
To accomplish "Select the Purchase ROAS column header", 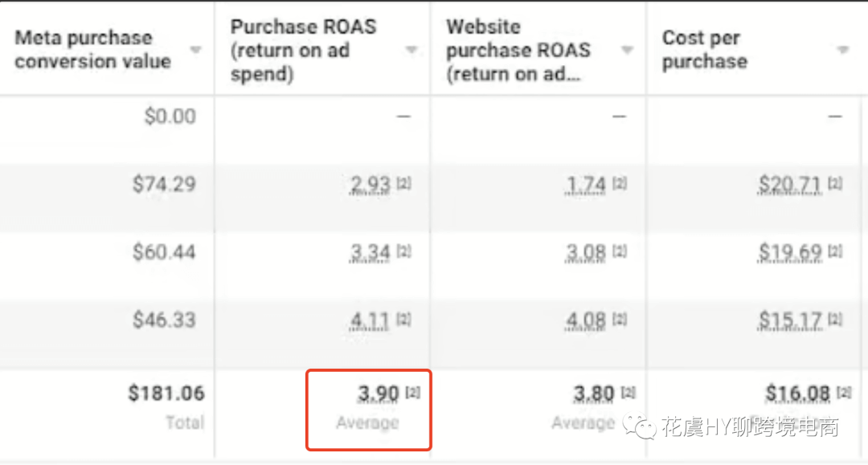I will click(x=303, y=51).
